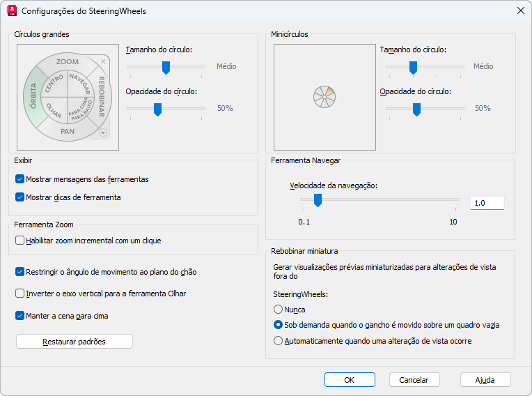
Task: Close the SteeringWheels settings dialog
Action: [520, 11]
